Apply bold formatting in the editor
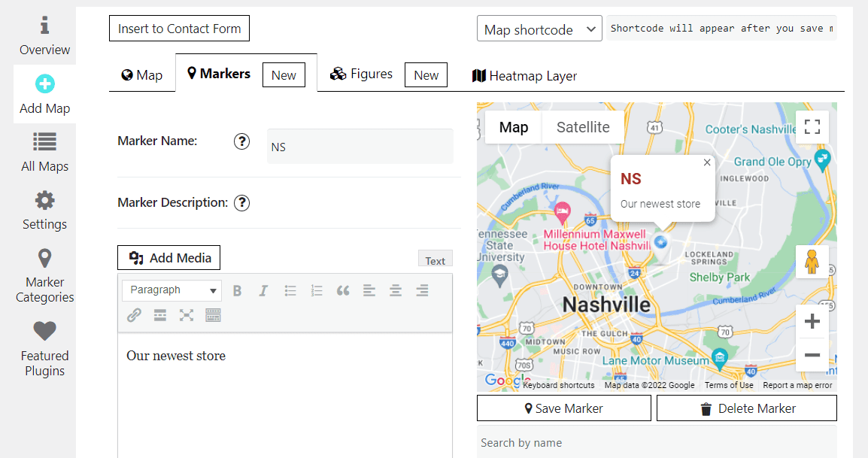Viewport: 868px width, 458px height. point(237,290)
